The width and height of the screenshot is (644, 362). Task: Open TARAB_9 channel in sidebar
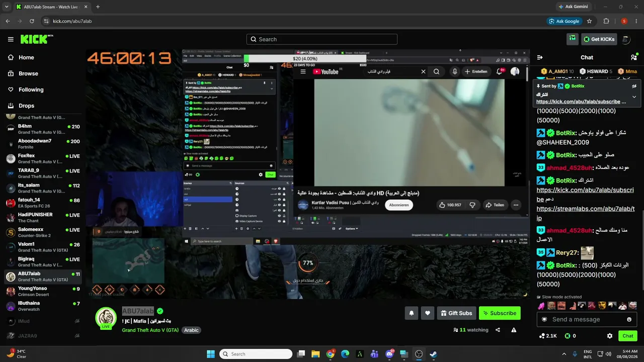coord(42,173)
